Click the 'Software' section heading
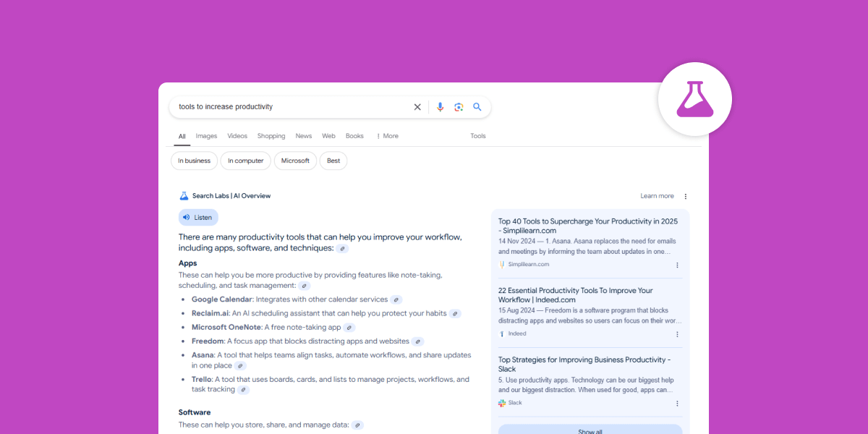 click(195, 412)
